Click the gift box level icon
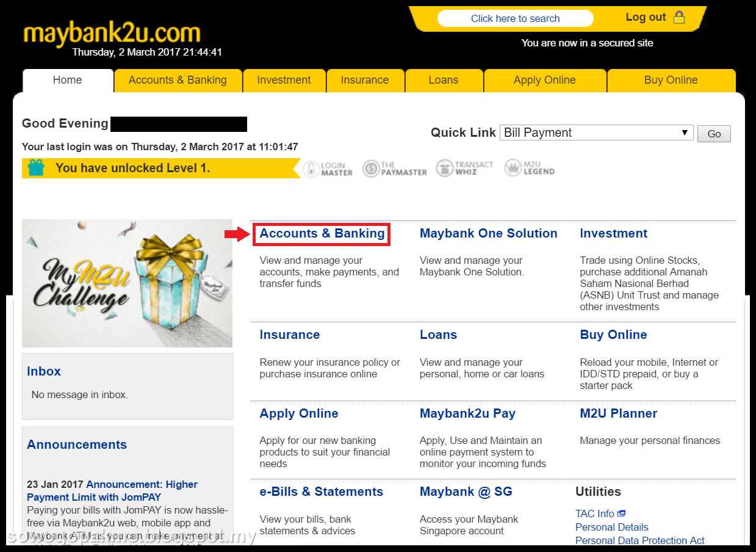Image resolution: width=756 pixels, height=552 pixels. pos(36,168)
